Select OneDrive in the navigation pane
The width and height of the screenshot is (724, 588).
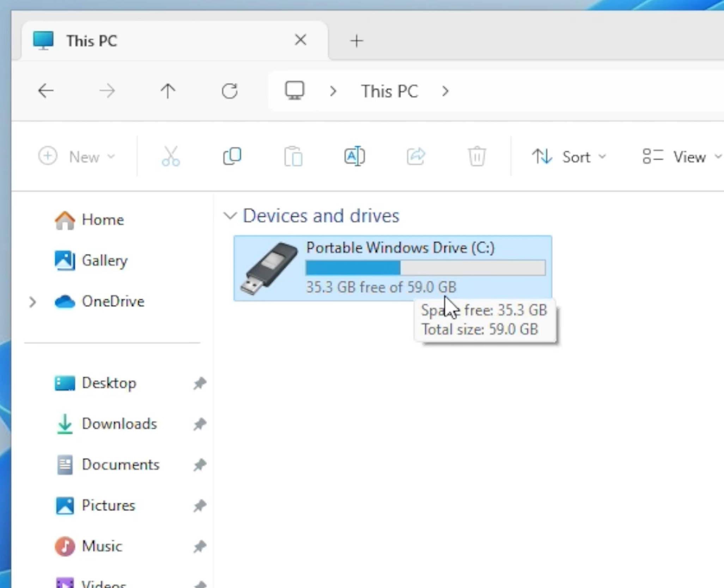pos(99,302)
